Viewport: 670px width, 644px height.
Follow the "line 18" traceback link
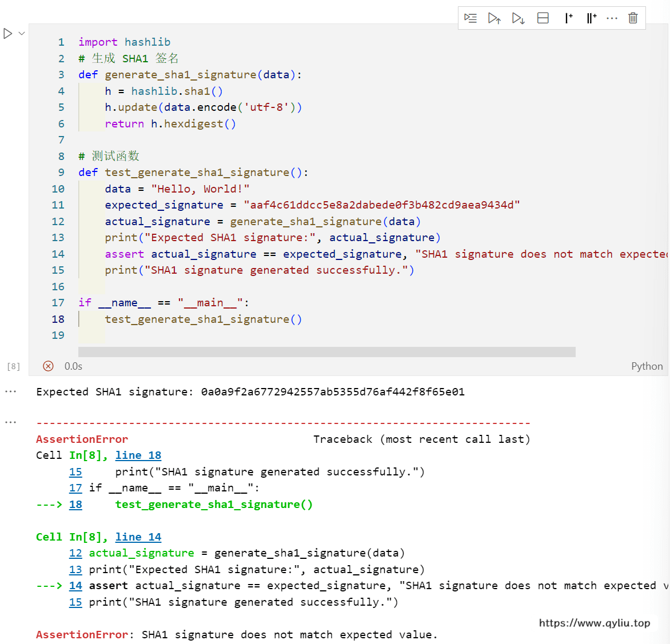pyautogui.click(x=138, y=455)
